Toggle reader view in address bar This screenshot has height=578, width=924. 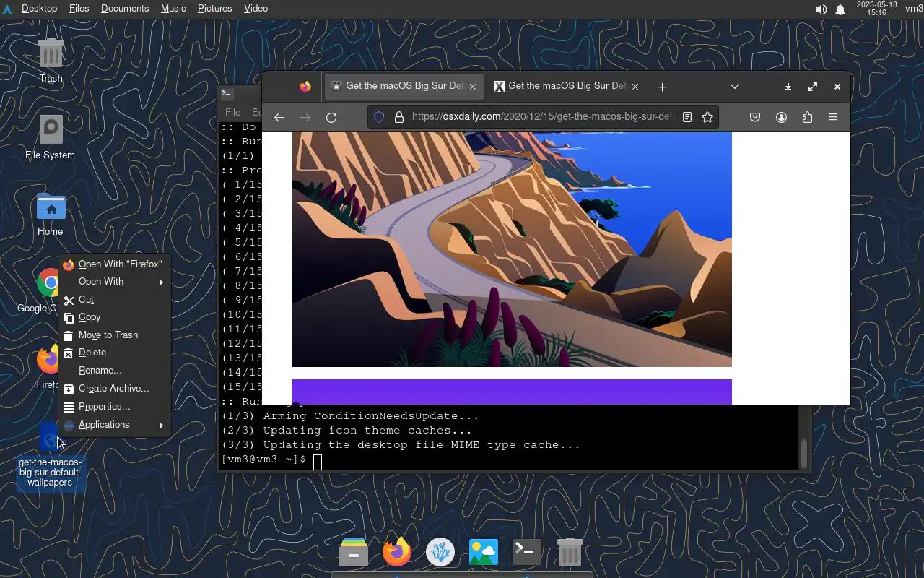[x=687, y=117]
